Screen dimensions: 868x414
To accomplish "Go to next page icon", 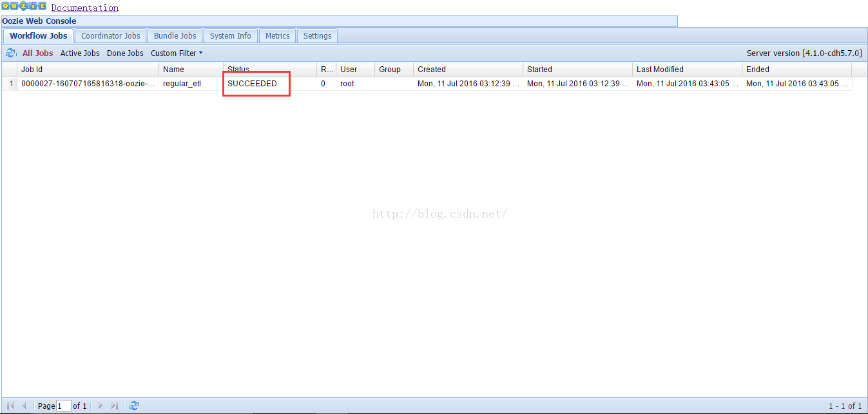I will point(100,406).
